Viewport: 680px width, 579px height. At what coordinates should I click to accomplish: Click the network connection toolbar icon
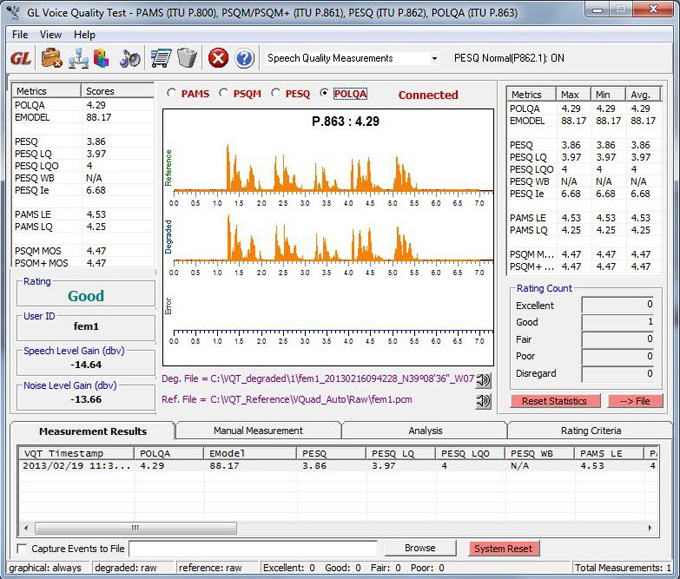78,59
